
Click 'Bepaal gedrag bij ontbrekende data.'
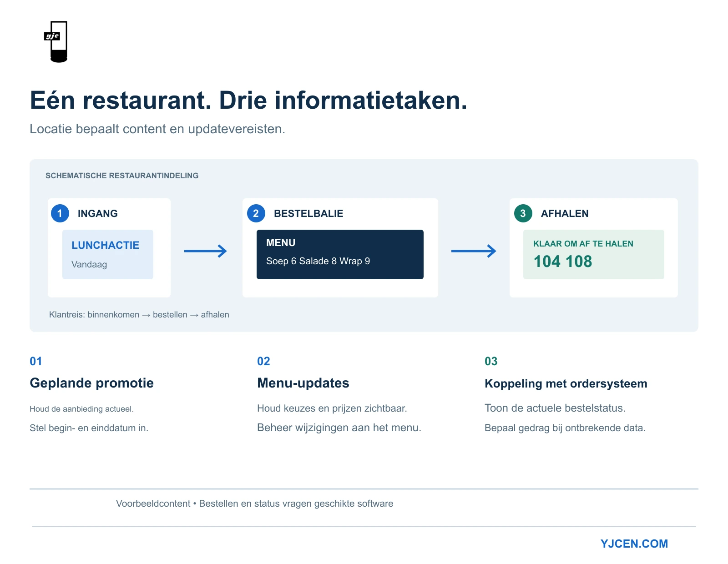pos(565,428)
